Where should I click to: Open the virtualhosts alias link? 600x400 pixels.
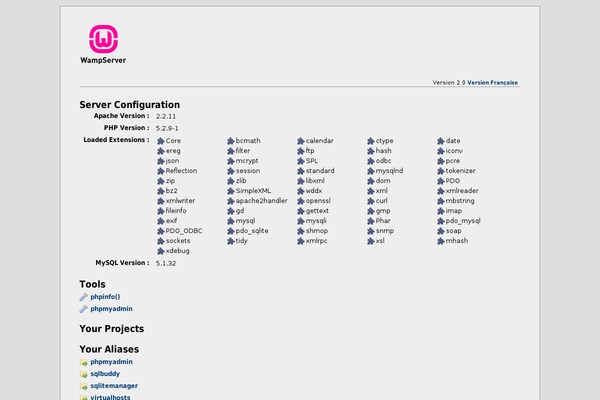110,397
